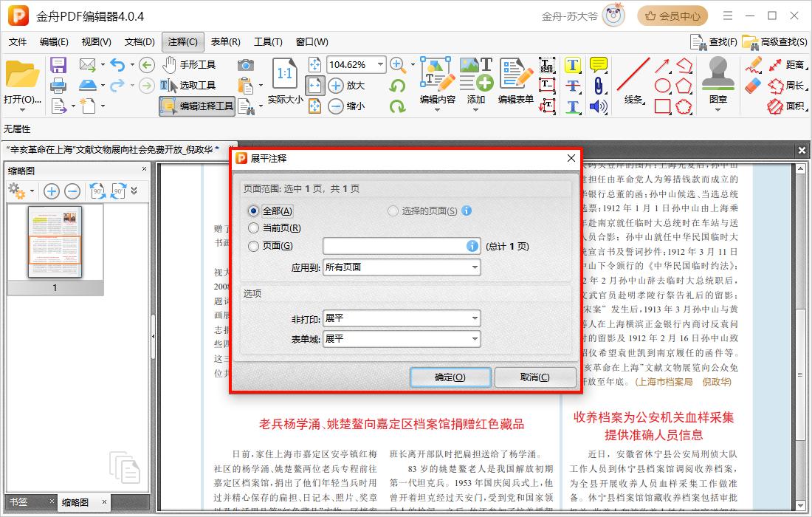Open the Form (表单) menu
The image size is (812, 517).
point(225,42)
